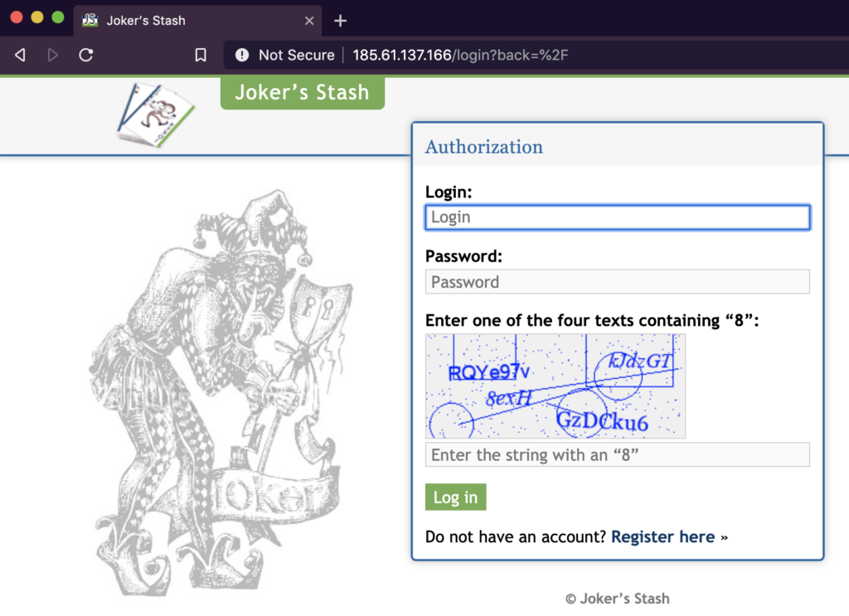Click the bookmark icon in toolbar
This screenshot has width=849, height=616.
[x=200, y=56]
